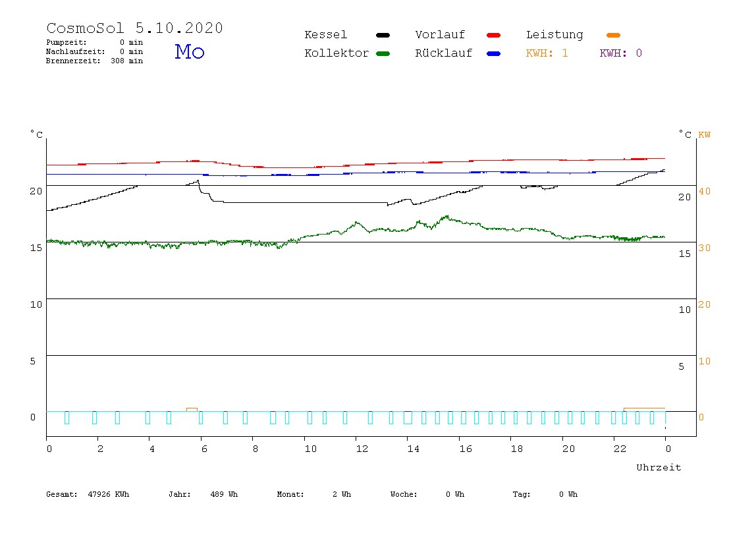This screenshot has width=756, height=535.
Task: Click the 'CosmoSol 5.10.2020' title
Action: (x=134, y=28)
